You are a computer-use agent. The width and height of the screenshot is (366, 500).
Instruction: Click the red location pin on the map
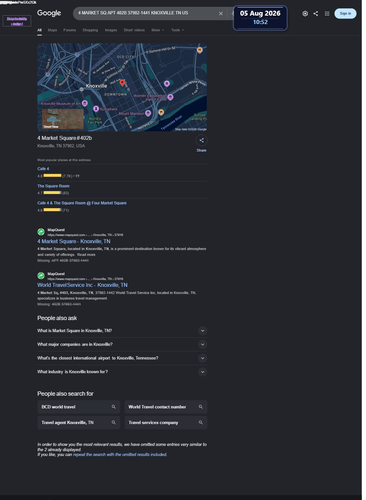point(122,83)
